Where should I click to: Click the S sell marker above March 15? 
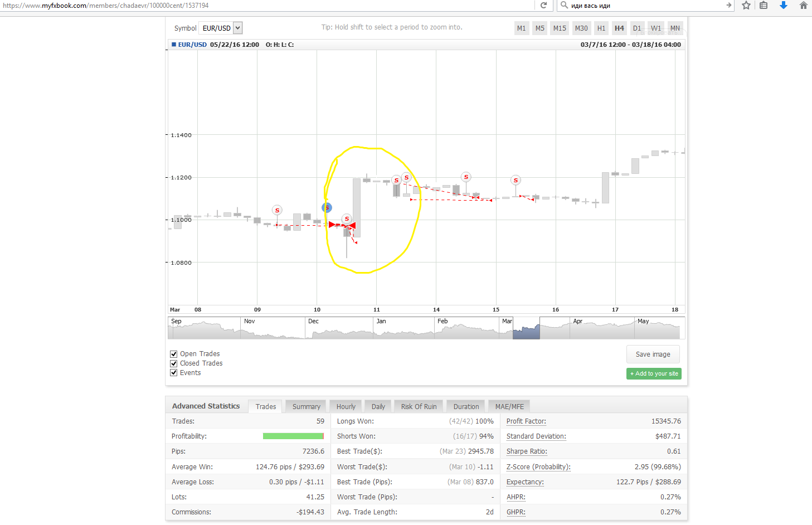pos(516,180)
